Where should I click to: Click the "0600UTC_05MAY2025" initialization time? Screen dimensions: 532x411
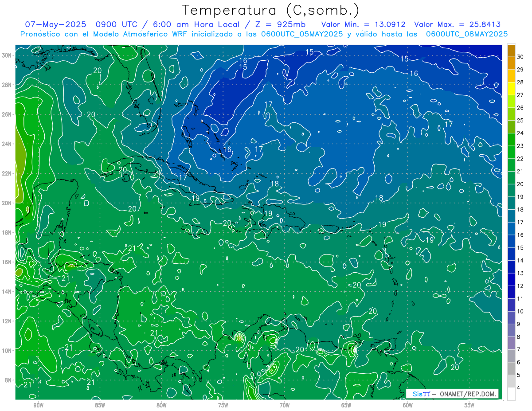302,34
